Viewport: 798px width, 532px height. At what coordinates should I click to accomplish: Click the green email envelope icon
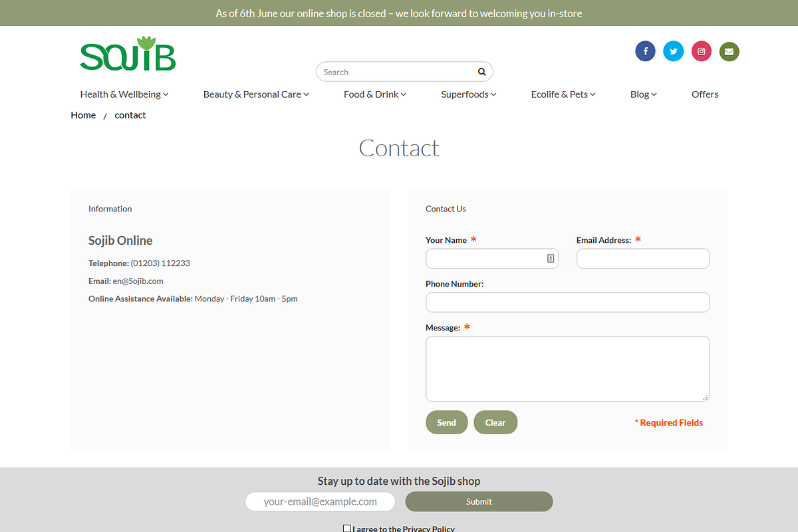[x=729, y=51]
